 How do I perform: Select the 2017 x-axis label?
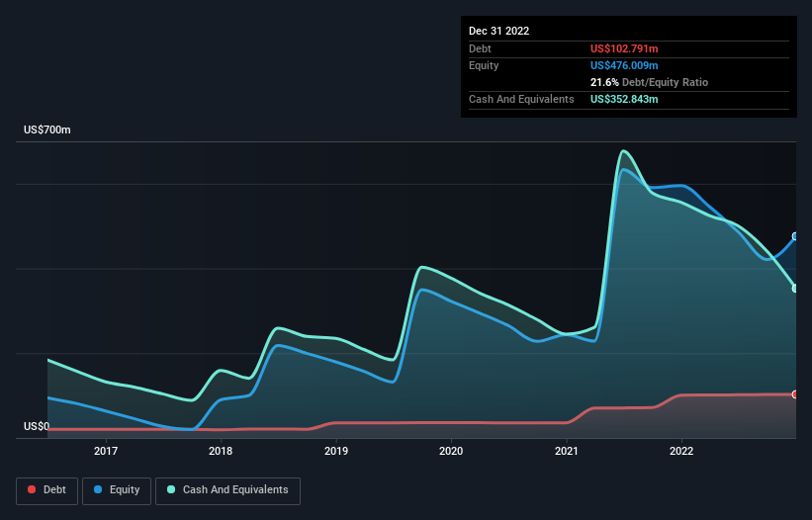tap(106, 451)
